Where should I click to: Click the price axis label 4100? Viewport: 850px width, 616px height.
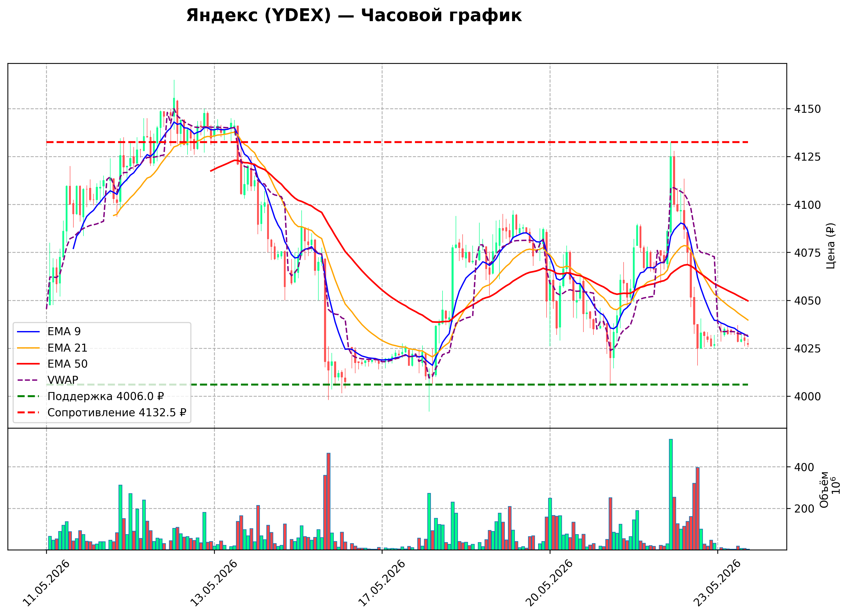(807, 205)
